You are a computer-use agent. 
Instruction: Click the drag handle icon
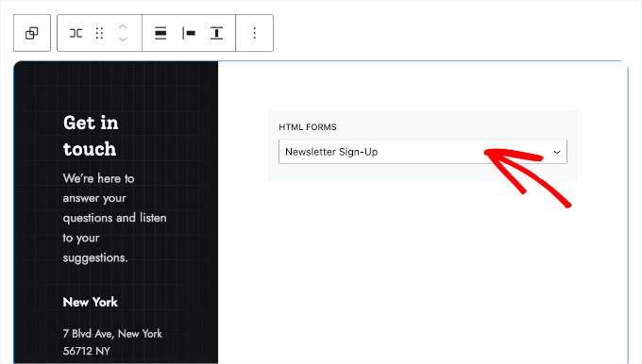tap(99, 33)
